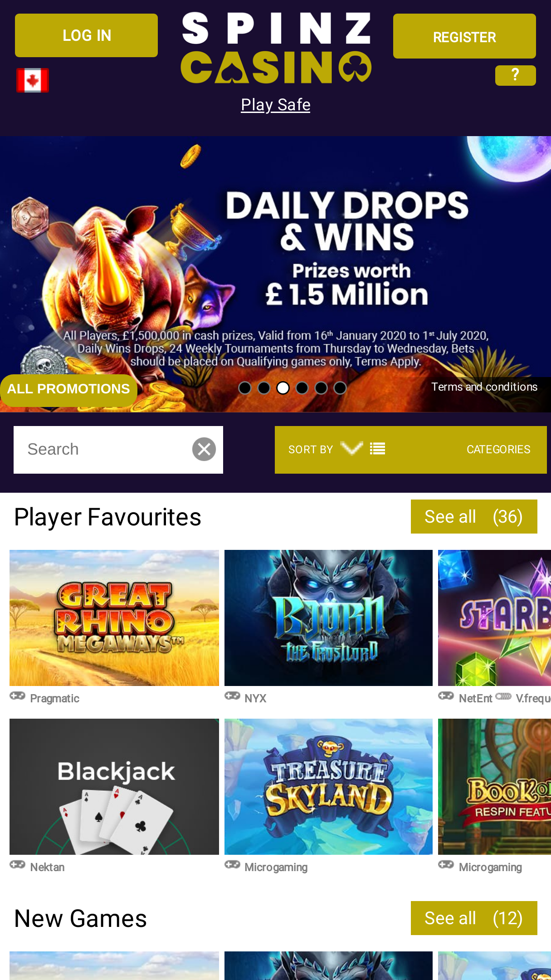Click the Canadian flag country icon
Image resolution: width=551 pixels, height=980 pixels.
point(33,80)
